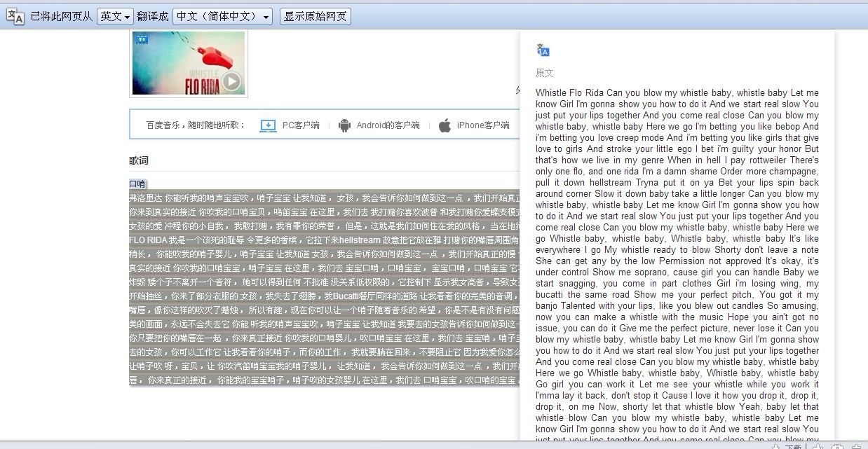Click the Android robot icon

tap(344, 125)
